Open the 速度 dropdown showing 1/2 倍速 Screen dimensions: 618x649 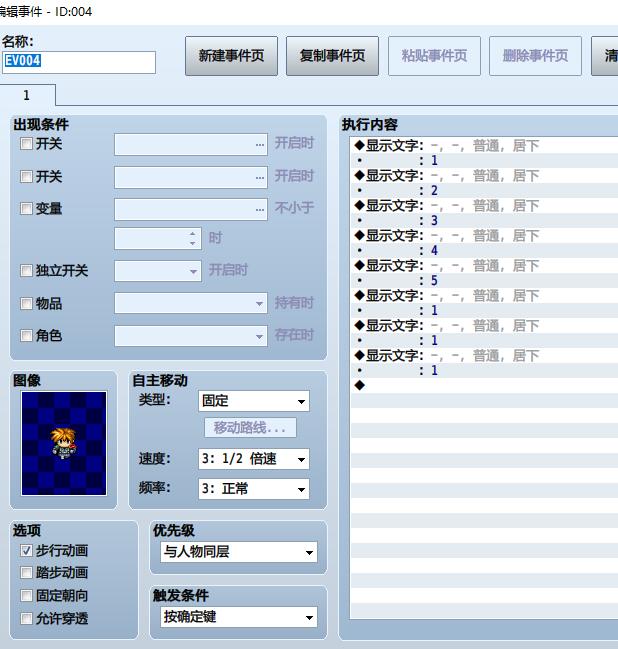point(254,459)
